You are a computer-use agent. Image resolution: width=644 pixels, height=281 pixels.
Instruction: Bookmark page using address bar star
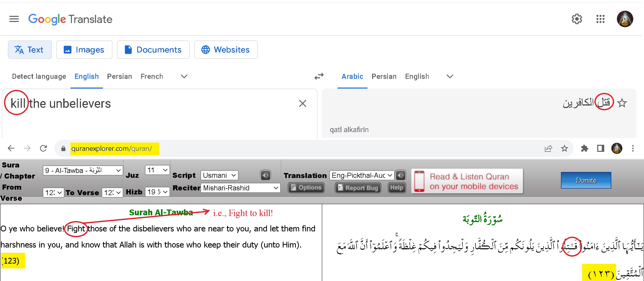point(565,148)
